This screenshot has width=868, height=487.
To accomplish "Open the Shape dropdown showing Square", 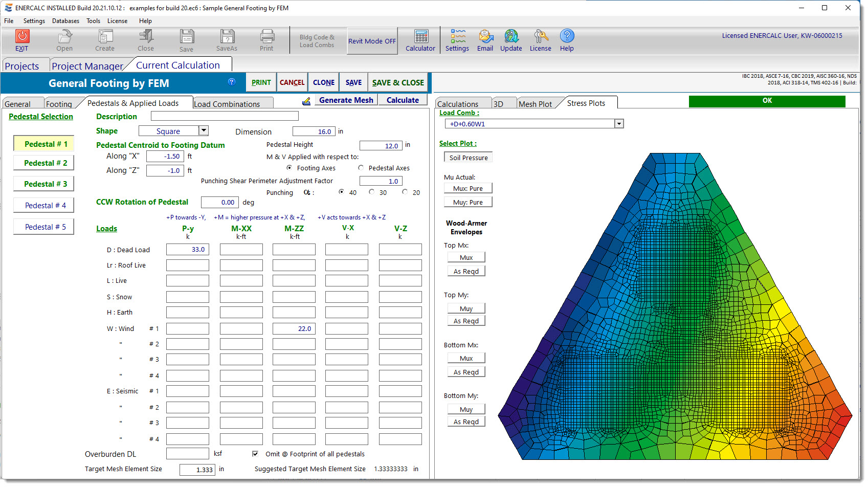I will 204,130.
